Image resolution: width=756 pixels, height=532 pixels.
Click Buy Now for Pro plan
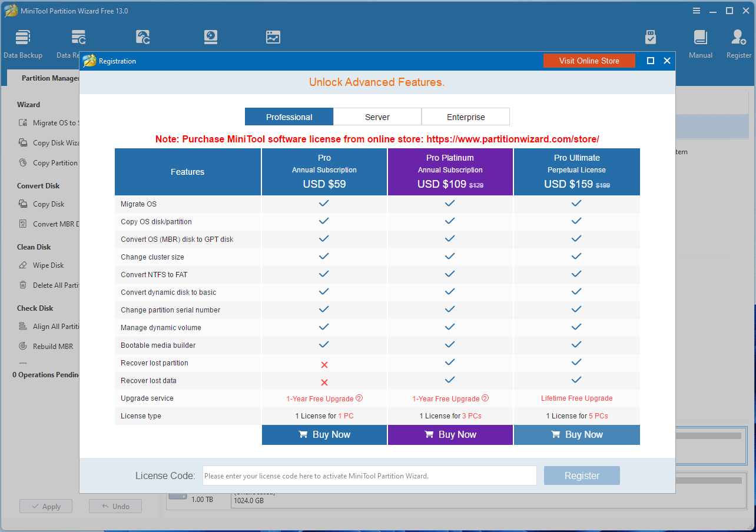pyautogui.click(x=324, y=435)
